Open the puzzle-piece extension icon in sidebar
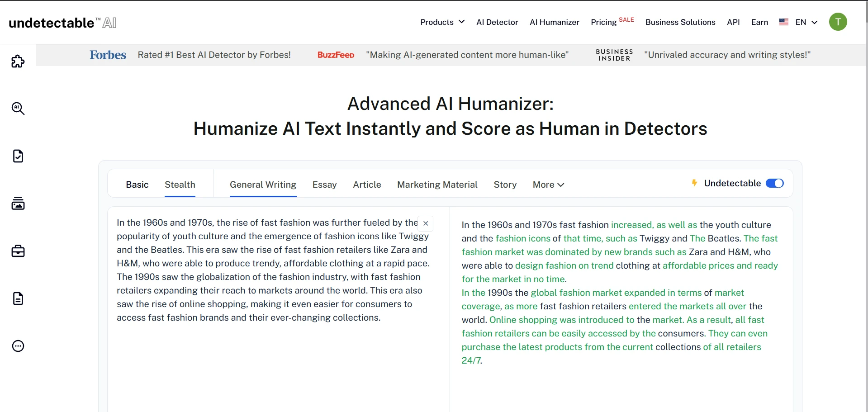This screenshot has height=412, width=868. [x=18, y=61]
